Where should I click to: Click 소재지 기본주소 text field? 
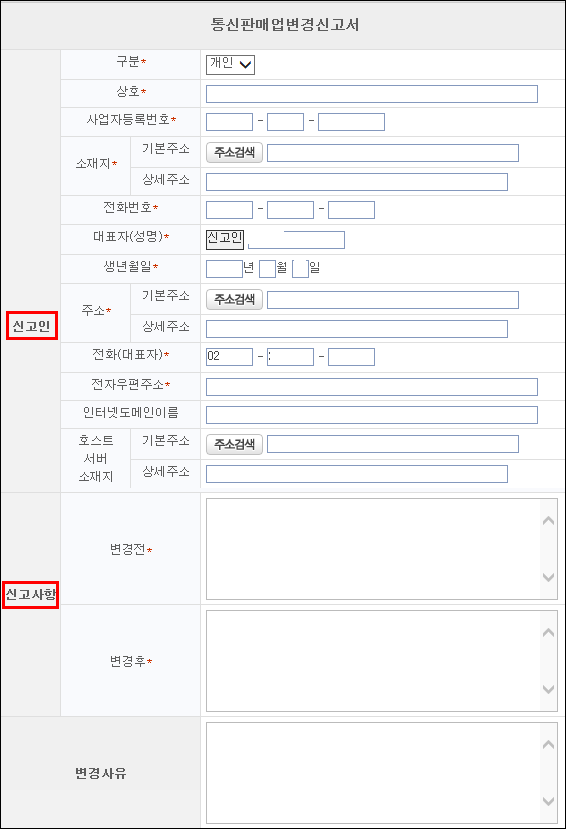(393, 153)
